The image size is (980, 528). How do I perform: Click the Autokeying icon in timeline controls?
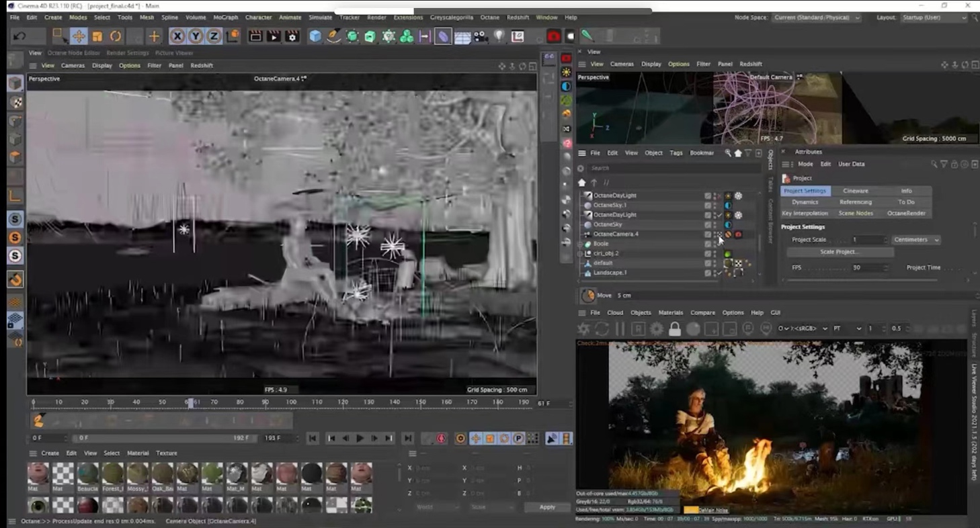pos(460,439)
